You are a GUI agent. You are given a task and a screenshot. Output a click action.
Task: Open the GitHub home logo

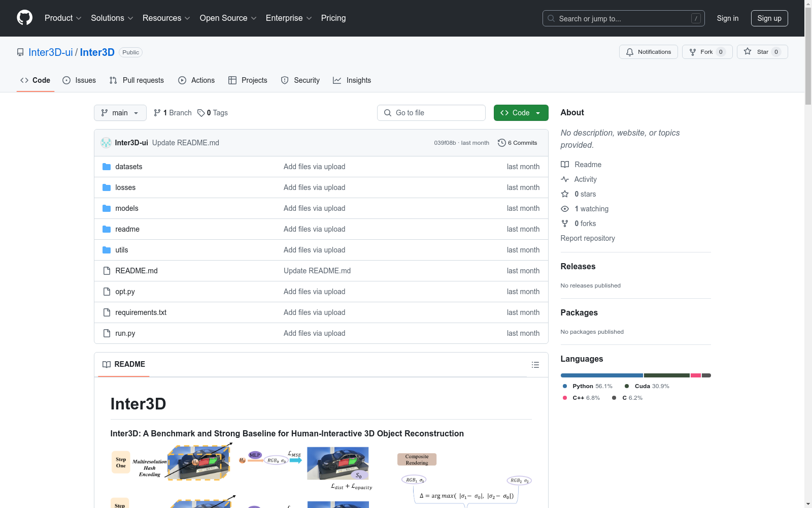[x=24, y=18]
